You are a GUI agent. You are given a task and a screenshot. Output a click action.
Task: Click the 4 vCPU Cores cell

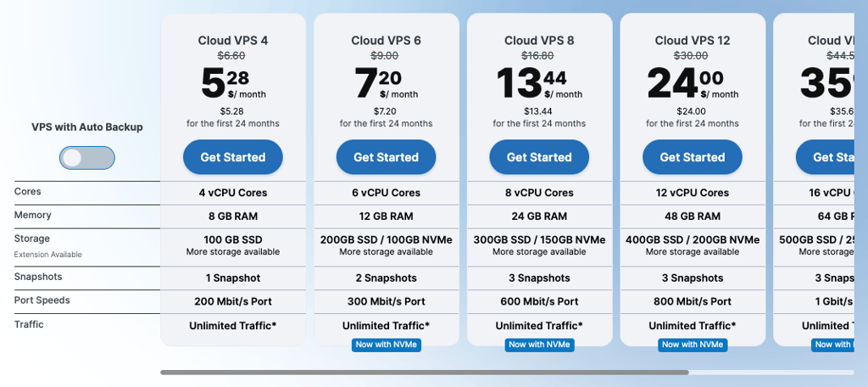coord(233,193)
